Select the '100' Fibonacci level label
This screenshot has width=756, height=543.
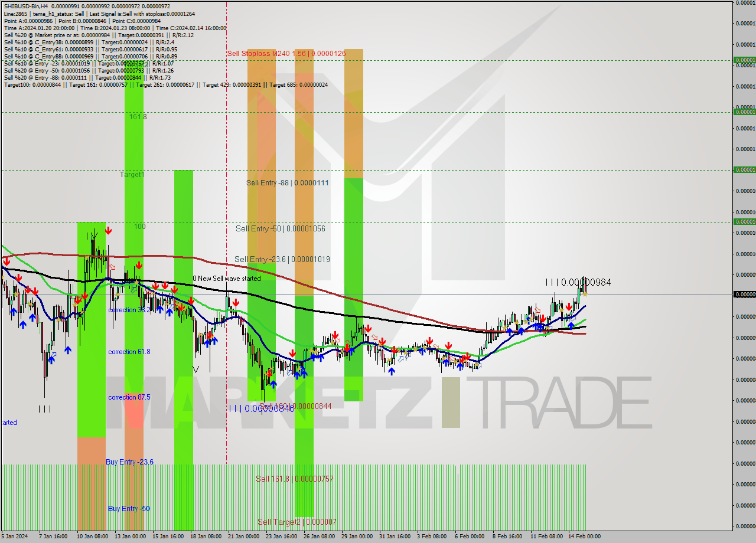[x=139, y=227]
